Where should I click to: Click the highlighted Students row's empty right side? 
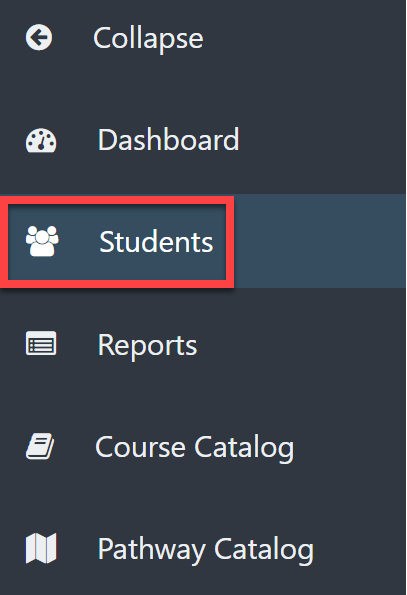pyautogui.click(x=319, y=241)
